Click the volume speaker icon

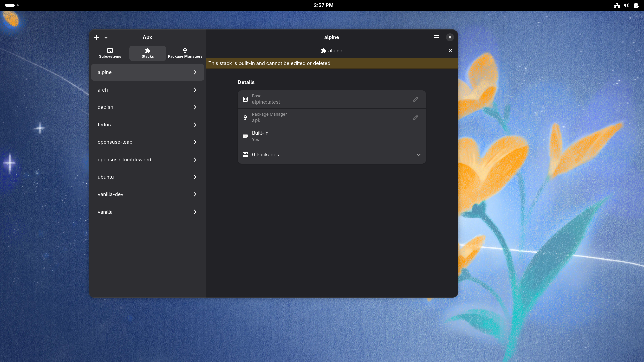coord(626,5)
